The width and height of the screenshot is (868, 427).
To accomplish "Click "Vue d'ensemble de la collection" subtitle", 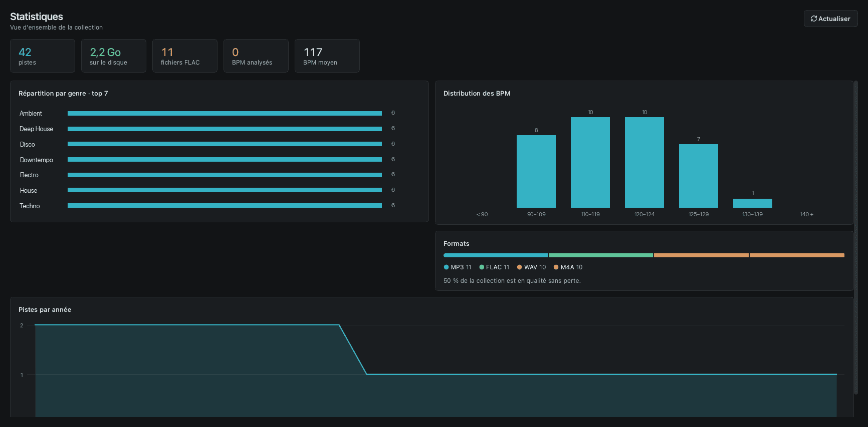I will (56, 28).
